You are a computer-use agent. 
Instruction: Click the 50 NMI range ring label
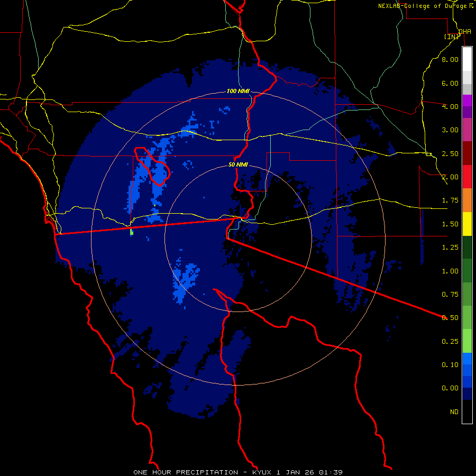pos(238,164)
